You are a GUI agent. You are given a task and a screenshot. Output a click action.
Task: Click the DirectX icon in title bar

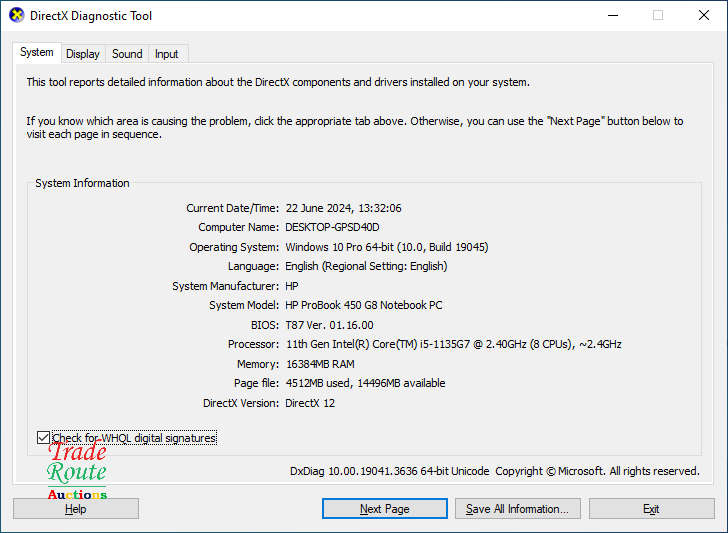point(16,16)
